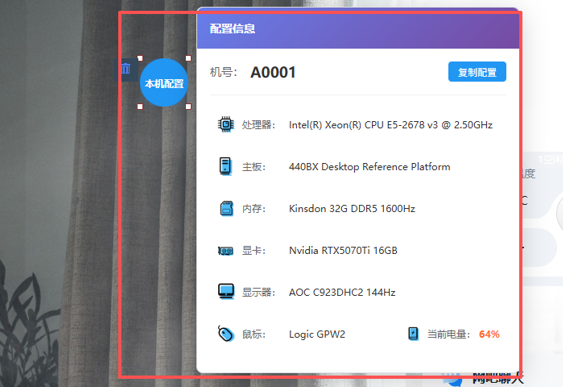Click the 机号: label
563x387 pixels.
tap(223, 72)
